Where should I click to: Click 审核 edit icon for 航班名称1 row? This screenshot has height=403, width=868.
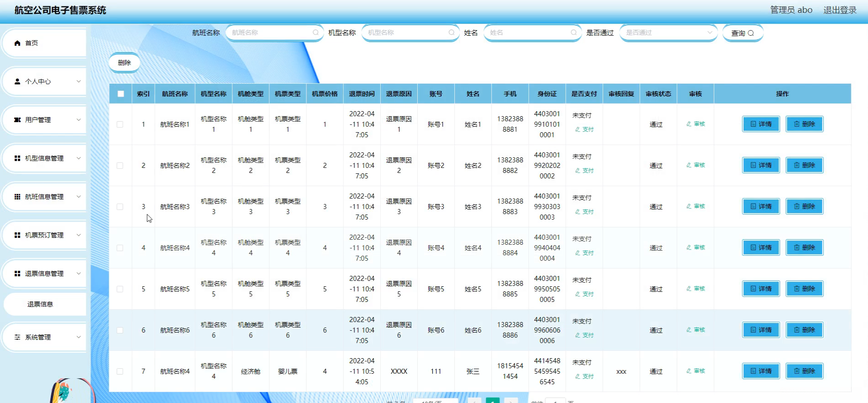coord(689,124)
